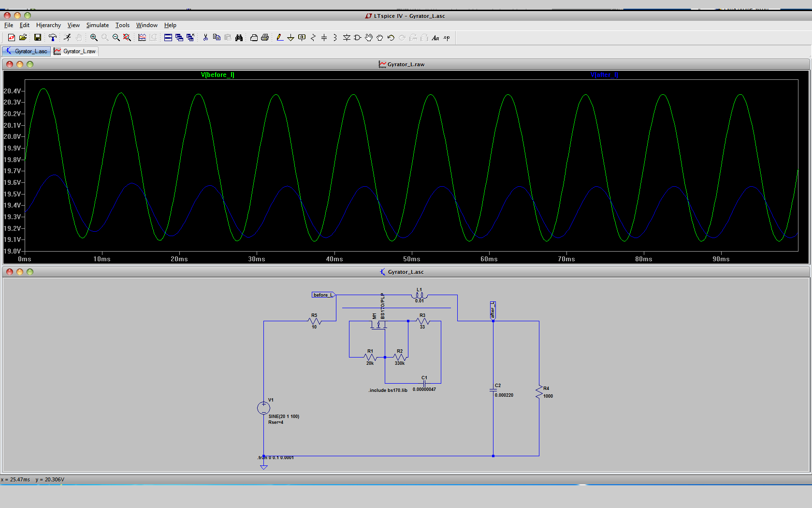
Task: Open the View menu
Action: click(x=73, y=25)
